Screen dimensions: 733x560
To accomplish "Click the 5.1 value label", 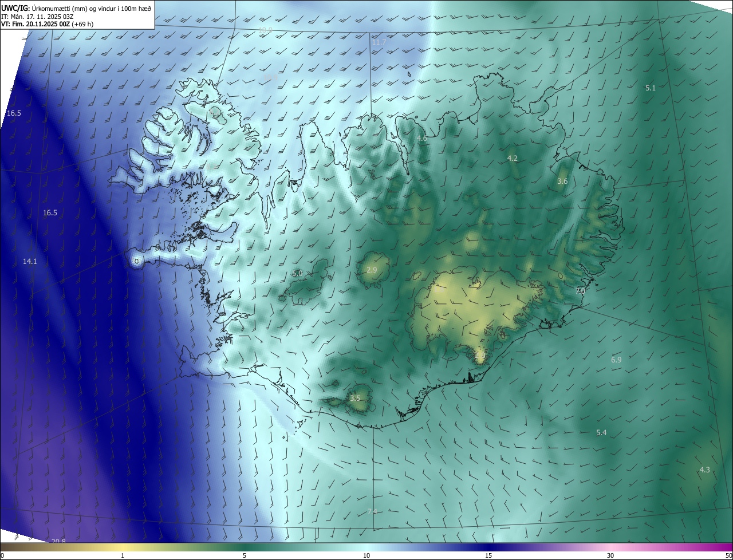I will (x=650, y=88).
